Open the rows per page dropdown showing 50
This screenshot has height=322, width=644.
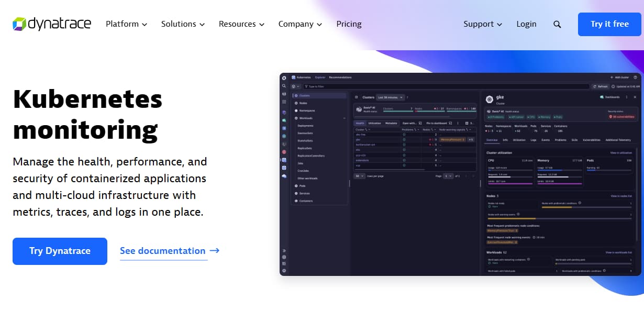click(359, 175)
